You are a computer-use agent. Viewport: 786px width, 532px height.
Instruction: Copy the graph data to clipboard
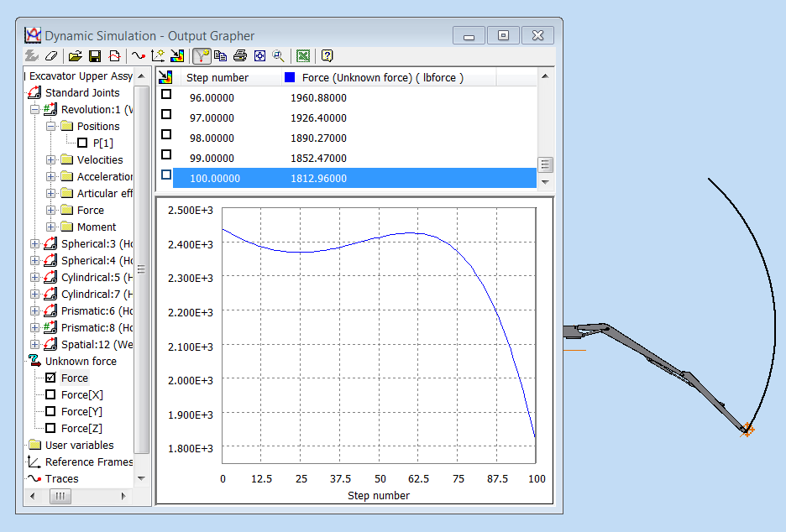(x=219, y=55)
